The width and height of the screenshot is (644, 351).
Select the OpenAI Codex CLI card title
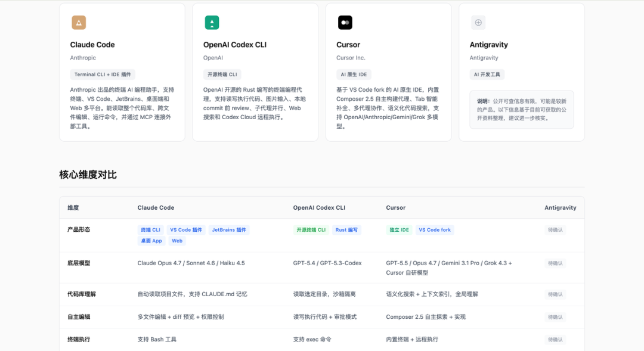[235, 45]
